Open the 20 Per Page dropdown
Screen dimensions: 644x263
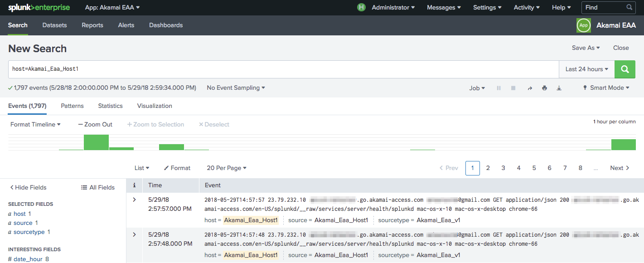[226, 168]
